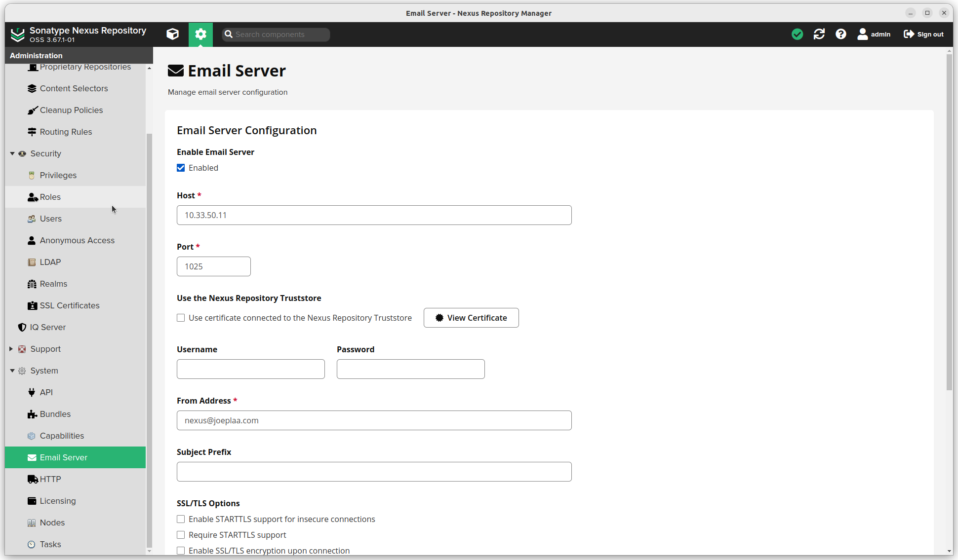Click the Host input field

click(x=374, y=215)
